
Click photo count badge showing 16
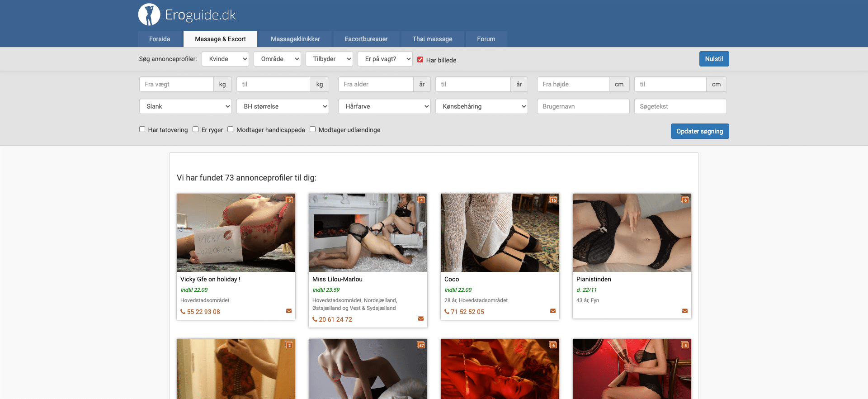(553, 200)
